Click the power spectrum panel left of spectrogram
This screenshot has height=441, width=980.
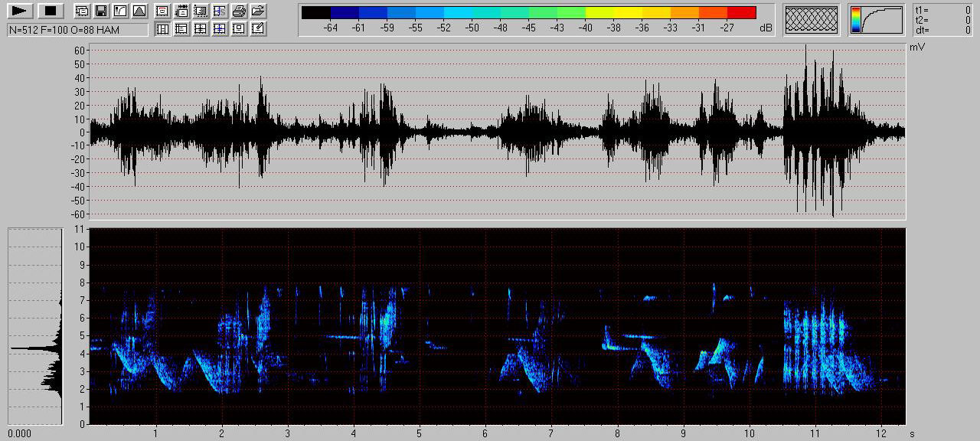(x=34, y=325)
